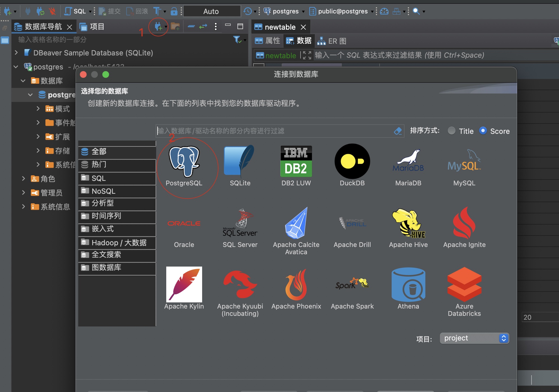Choose Apache Calcite Avatica driver

coord(296,231)
